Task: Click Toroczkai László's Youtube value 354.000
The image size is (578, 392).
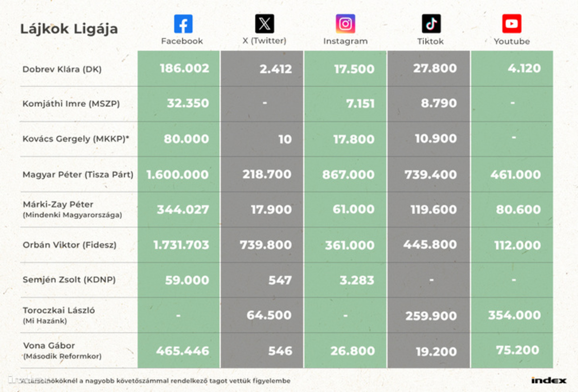Action: coord(515,315)
